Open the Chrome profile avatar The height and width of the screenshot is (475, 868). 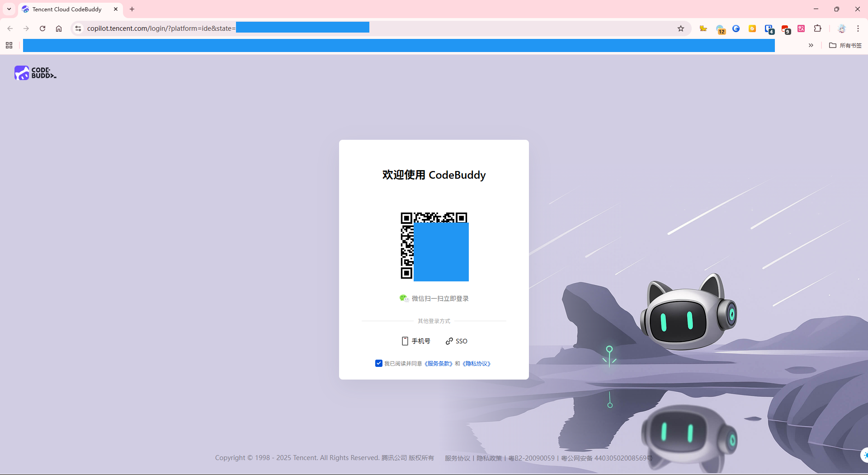tap(841, 28)
